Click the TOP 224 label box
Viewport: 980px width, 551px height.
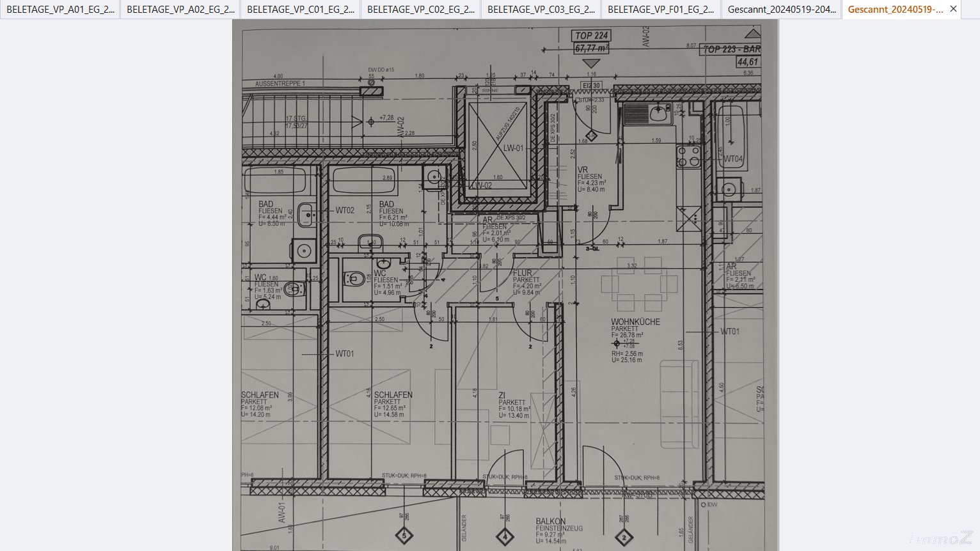(x=591, y=36)
